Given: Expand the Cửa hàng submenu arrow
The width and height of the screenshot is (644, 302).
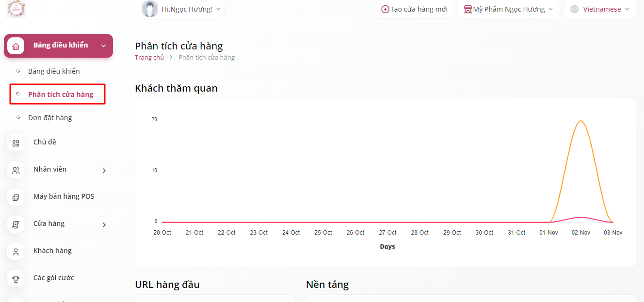Looking at the screenshot, I should tap(104, 225).
